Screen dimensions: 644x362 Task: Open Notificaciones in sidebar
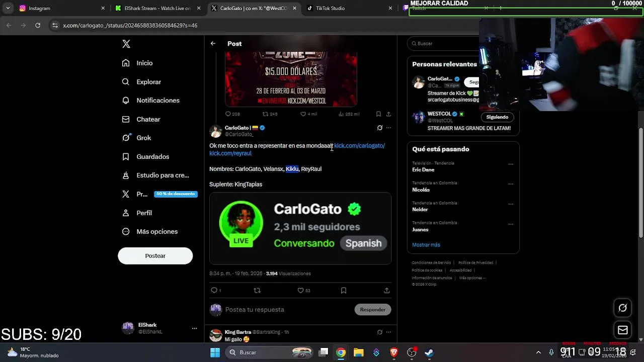151,100
